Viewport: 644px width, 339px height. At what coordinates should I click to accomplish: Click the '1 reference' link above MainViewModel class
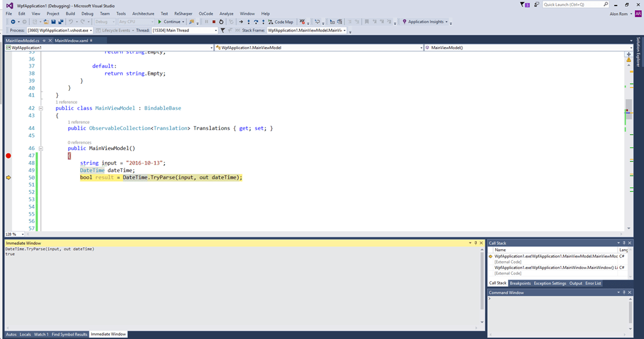[66, 102]
